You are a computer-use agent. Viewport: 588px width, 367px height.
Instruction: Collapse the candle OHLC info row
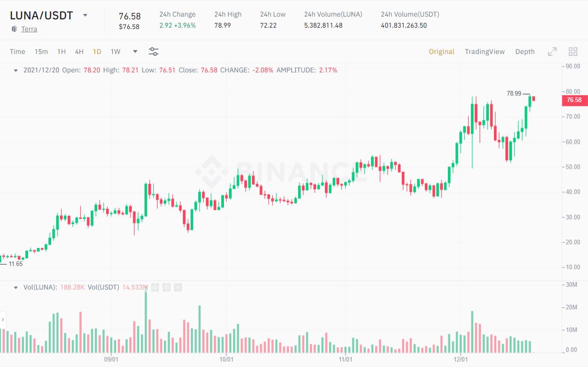[x=16, y=71]
